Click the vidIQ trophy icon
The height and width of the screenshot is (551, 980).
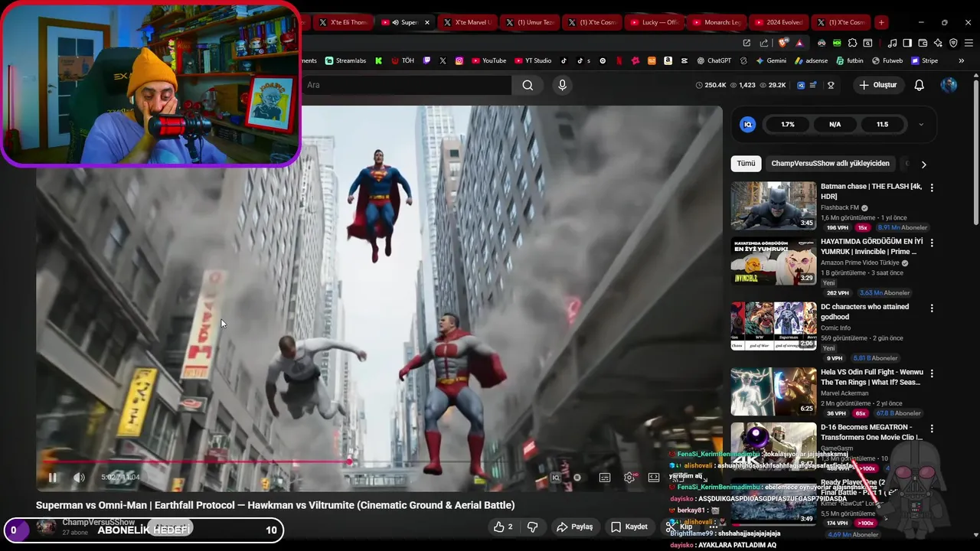831,85
